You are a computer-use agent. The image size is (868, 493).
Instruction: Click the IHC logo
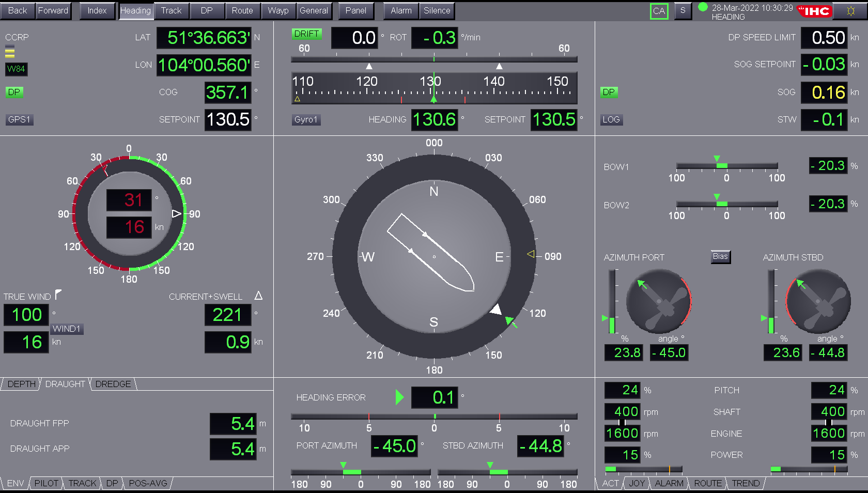point(815,10)
